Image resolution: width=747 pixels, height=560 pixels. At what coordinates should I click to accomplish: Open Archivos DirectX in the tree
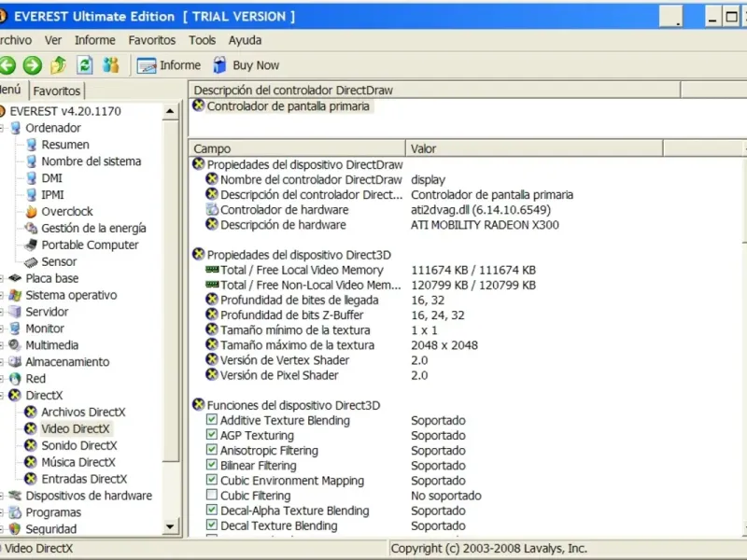(83, 412)
